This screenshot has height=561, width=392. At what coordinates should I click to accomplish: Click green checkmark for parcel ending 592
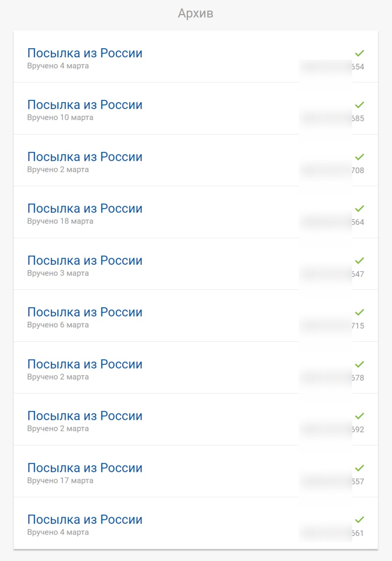click(360, 415)
